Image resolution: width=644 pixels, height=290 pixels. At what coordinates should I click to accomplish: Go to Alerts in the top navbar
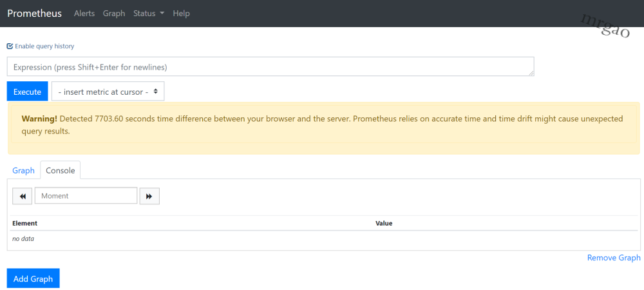pyautogui.click(x=84, y=14)
